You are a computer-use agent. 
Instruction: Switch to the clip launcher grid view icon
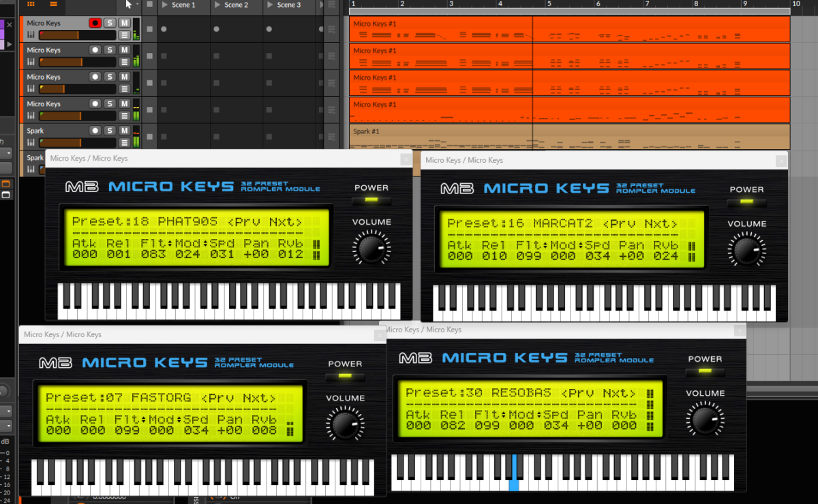pos(31,5)
